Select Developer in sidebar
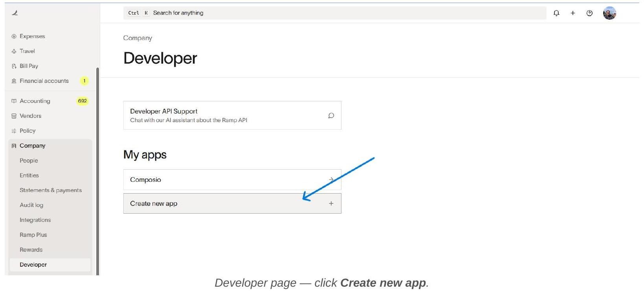The image size is (644, 291). point(50,265)
